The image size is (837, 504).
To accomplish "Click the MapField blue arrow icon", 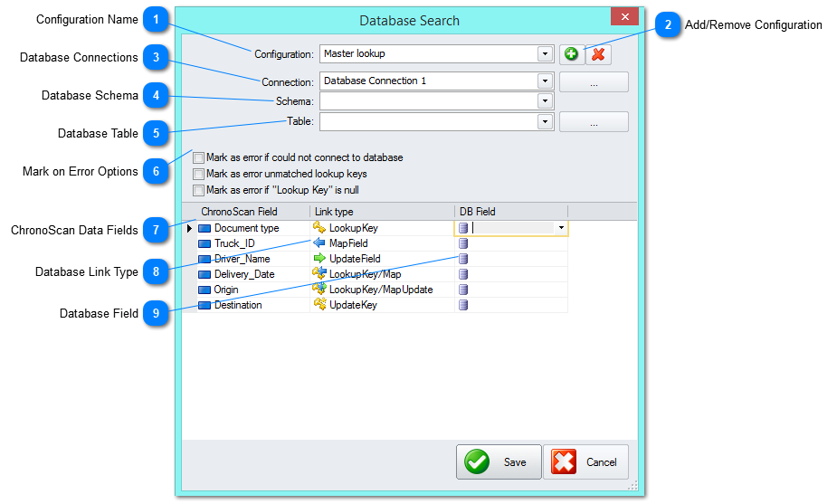I will 319,242.
